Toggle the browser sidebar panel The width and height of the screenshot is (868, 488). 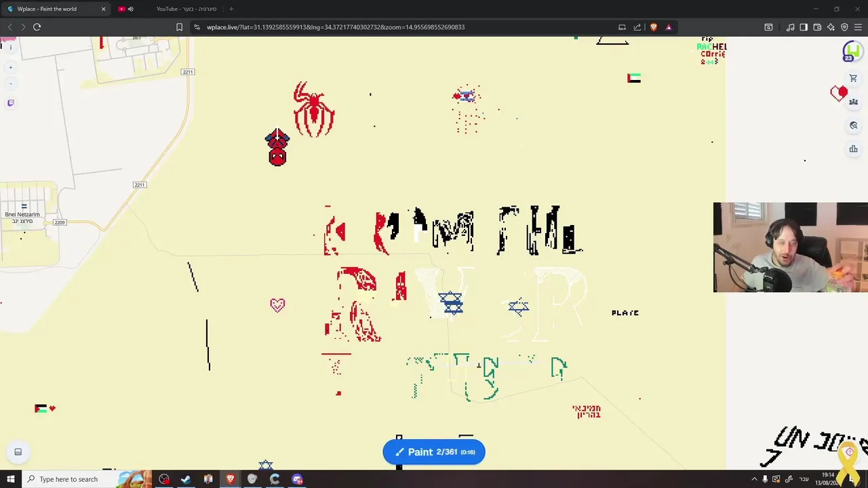(x=804, y=27)
